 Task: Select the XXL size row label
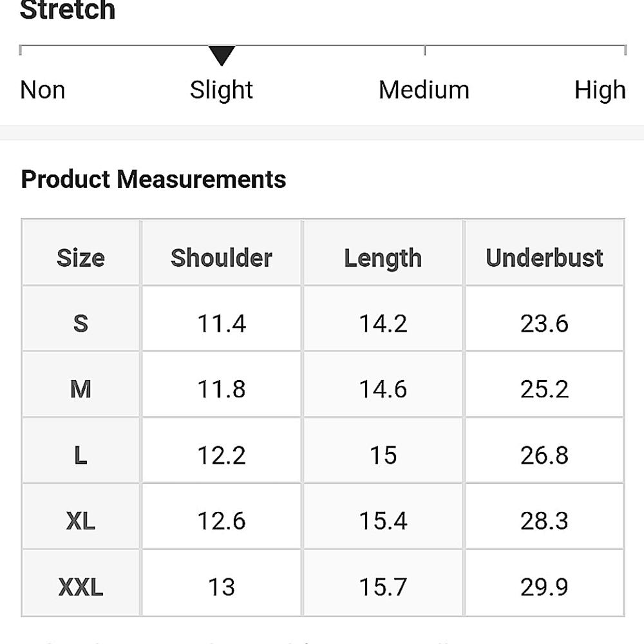(x=80, y=587)
